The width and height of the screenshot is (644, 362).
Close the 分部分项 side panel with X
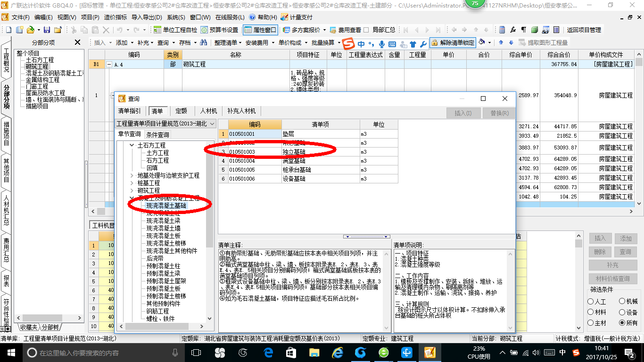tap(78, 42)
